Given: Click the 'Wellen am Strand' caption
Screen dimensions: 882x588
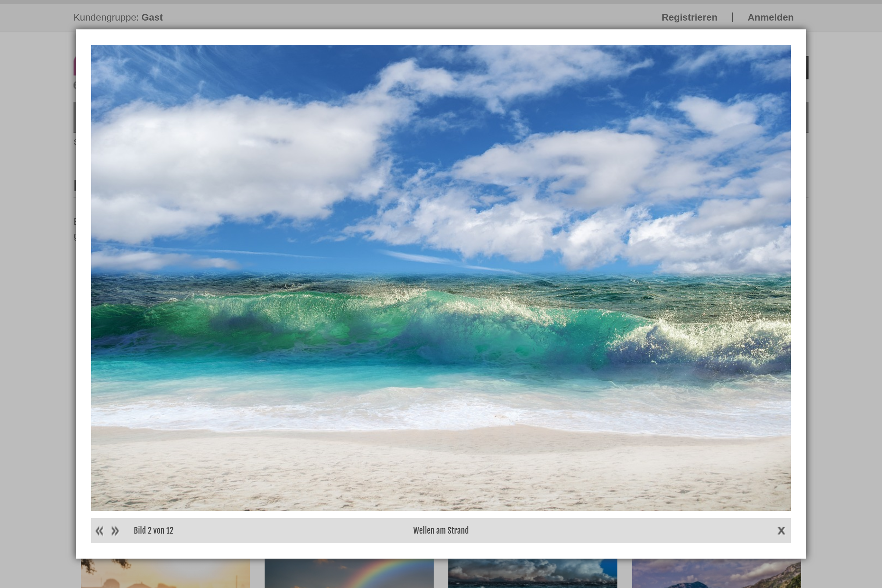Looking at the screenshot, I should tap(441, 531).
